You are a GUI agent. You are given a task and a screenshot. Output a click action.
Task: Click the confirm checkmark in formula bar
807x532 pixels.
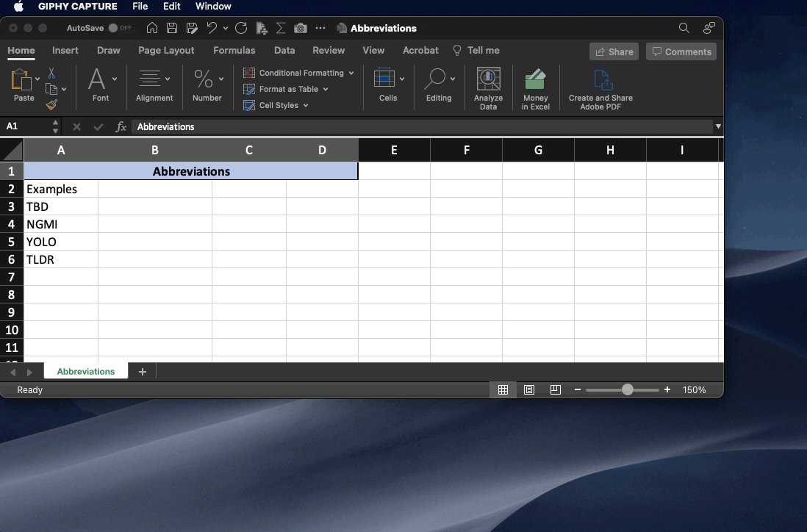[x=98, y=126]
